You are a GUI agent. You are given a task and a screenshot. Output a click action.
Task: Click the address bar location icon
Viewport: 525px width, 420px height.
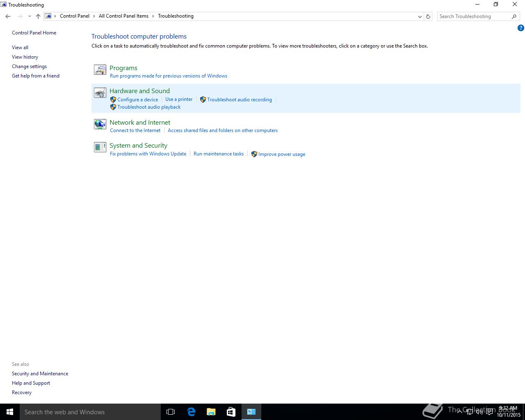(x=48, y=16)
